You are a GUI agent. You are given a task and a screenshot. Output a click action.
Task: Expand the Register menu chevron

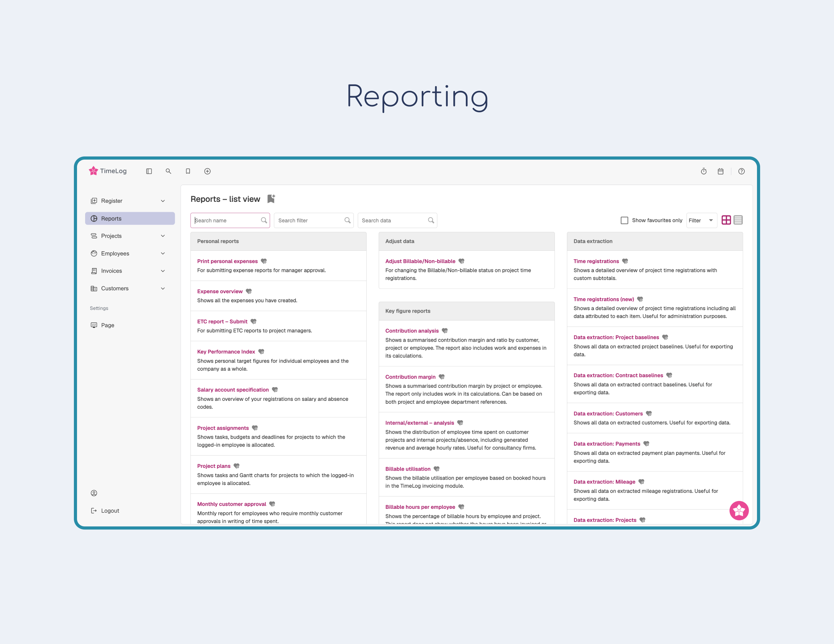pyautogui.click(x=163, y=201)
